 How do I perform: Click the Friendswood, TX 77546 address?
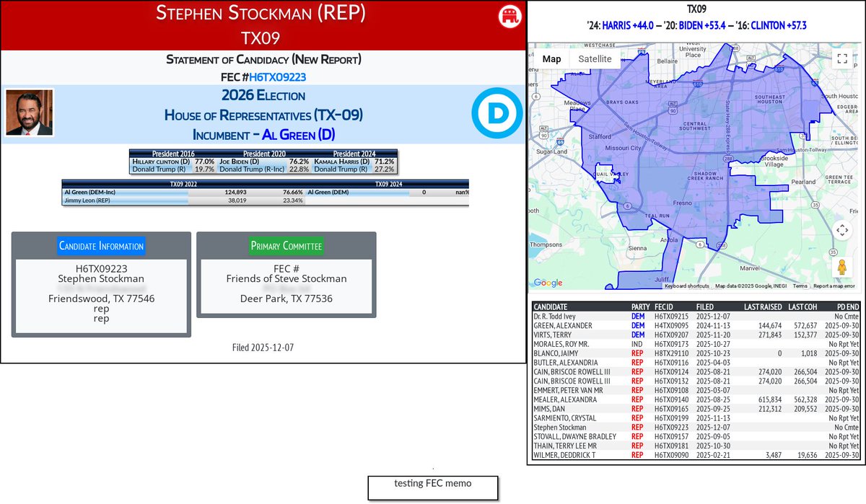101,299
